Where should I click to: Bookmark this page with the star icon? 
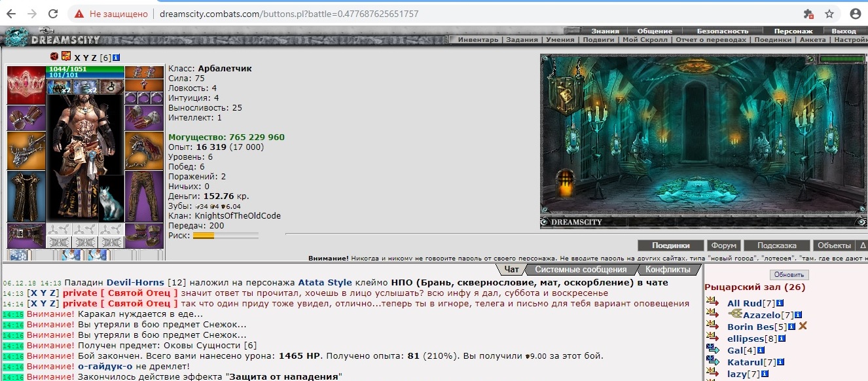pos(829,14)
